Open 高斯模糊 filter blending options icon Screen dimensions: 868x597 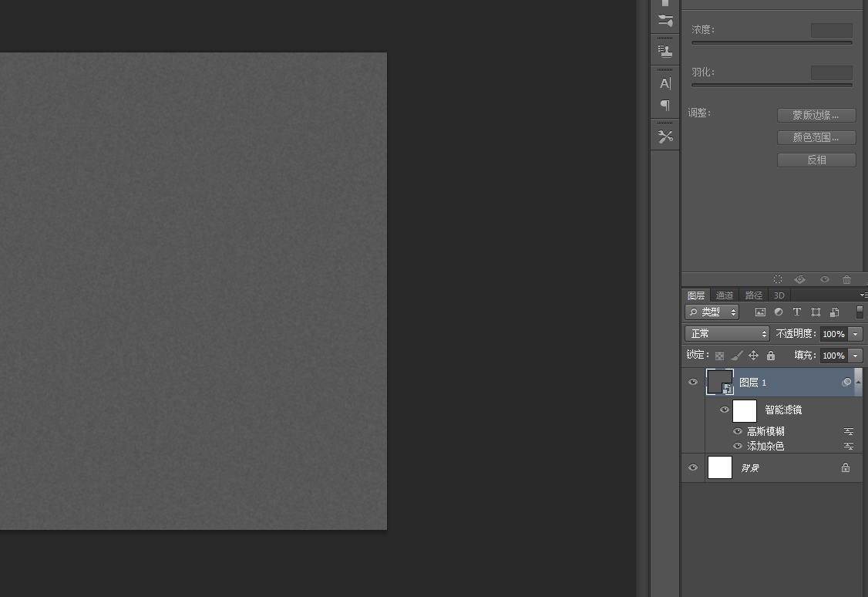tap(848, 431)
